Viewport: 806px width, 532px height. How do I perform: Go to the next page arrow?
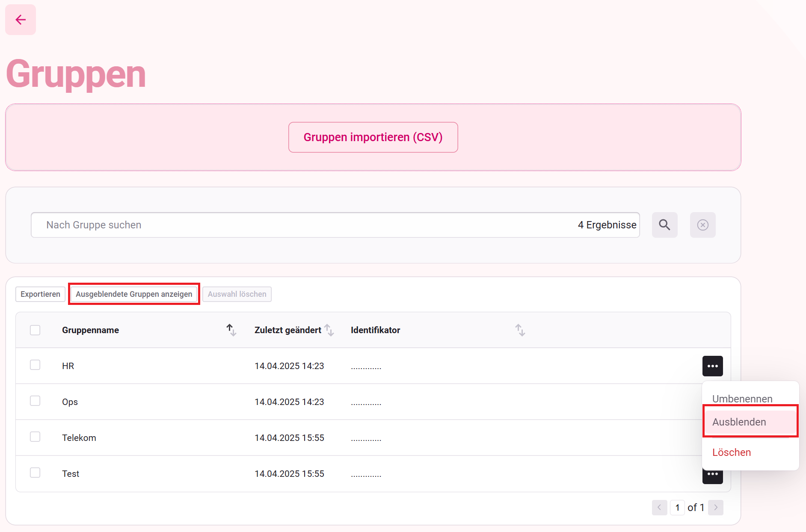coord(715,508)
